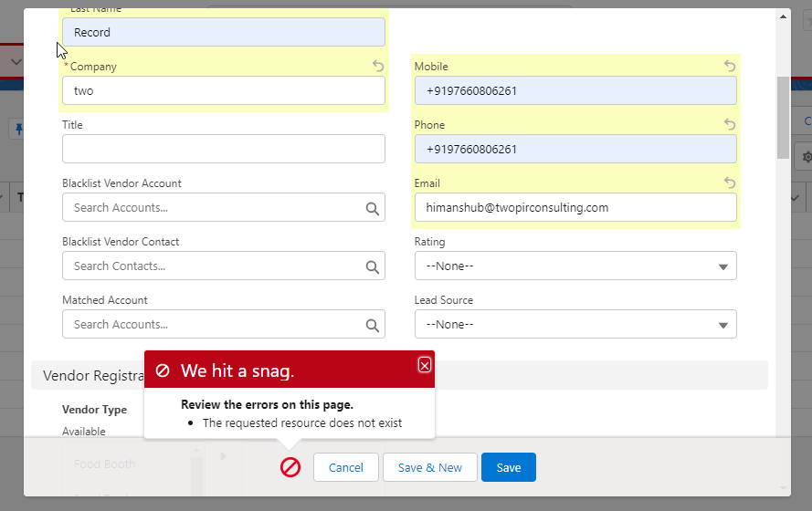Click the Matched Account search magnifier
This screenshot has width=812, height=511.
click(372, 325)
